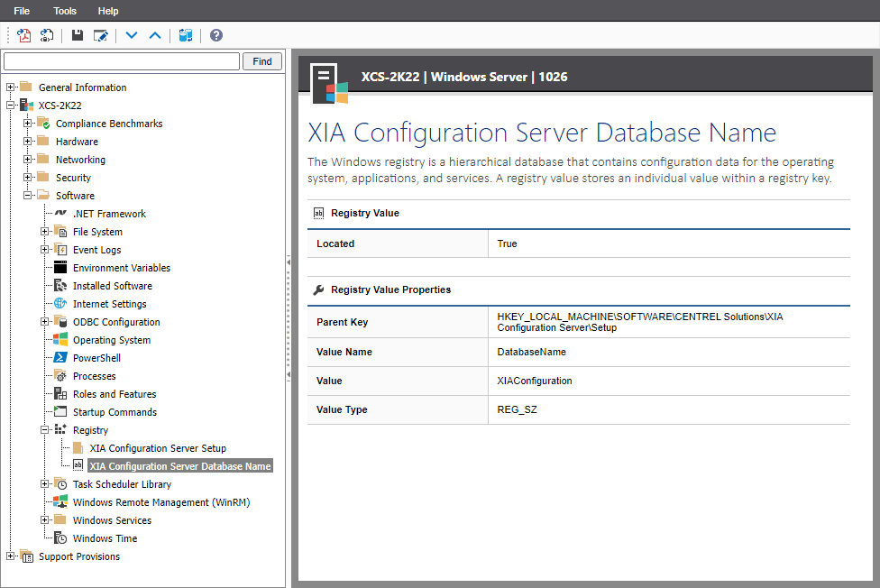Open the Help menu
The width and height of the screenshot is (880, 588).
tap(108, 11)
